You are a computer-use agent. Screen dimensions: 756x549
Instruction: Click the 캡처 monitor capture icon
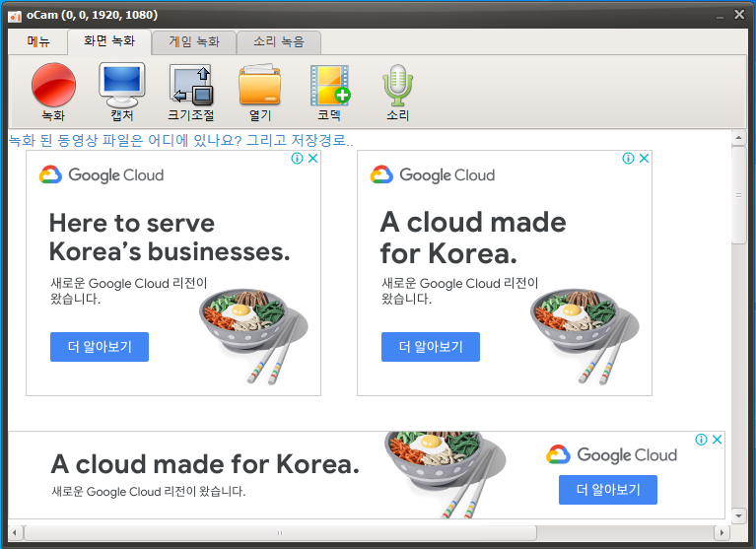coord(122,92)
